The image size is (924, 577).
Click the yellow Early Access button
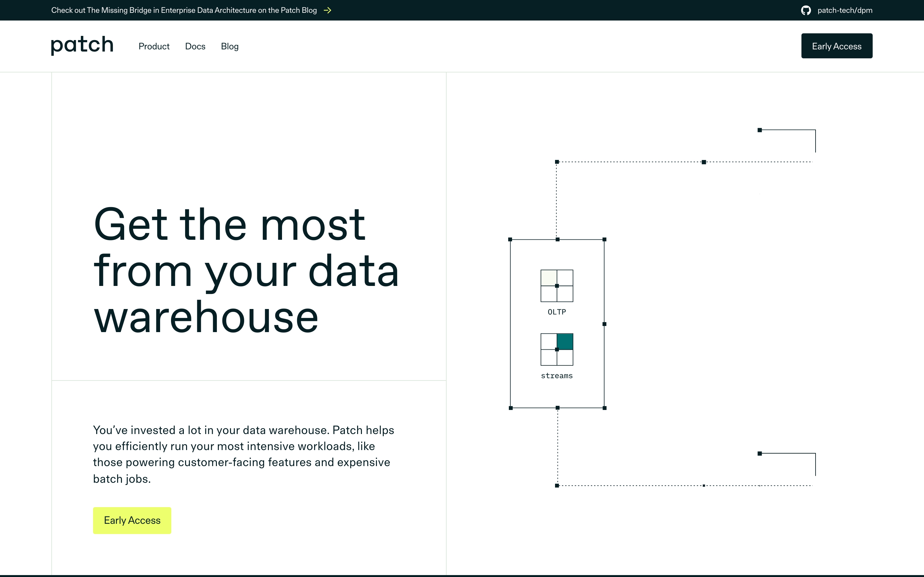tap(132, 520)
